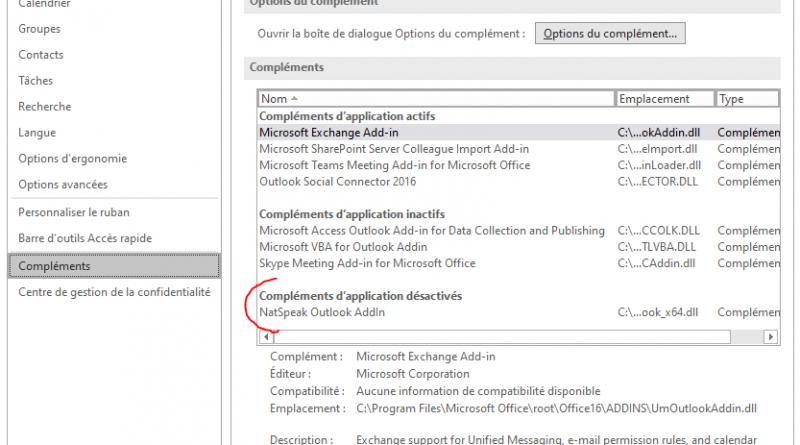This screenshot has height=445, width=800.
Task: Select the NatSpeak Outlook AddIn row
Action: coord(519,312)
